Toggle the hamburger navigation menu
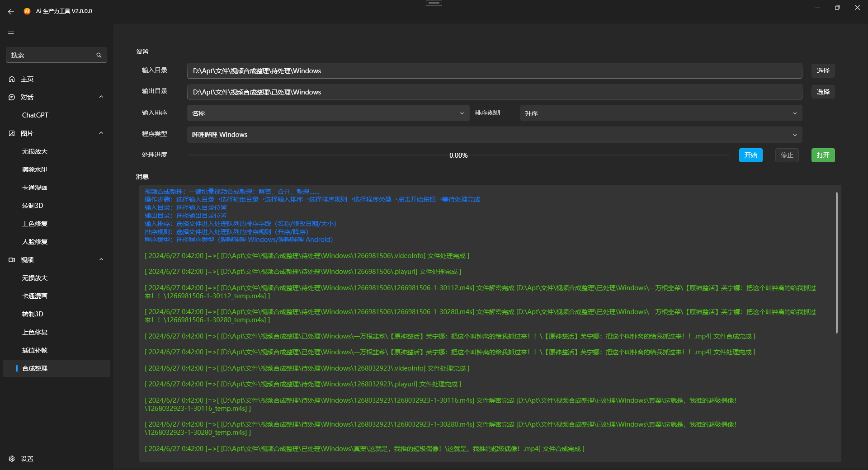Viewport: 868px width, 470px height. [x=11, y=32]
